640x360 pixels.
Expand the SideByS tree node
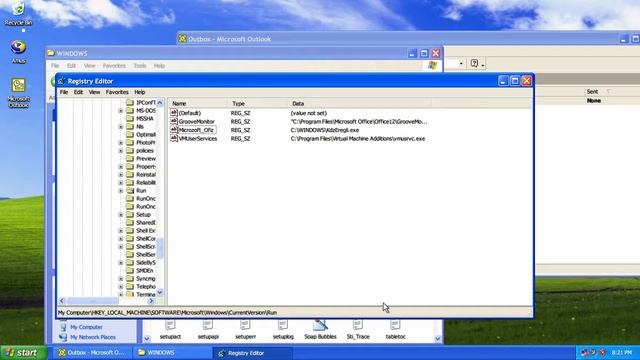[121, 262]
